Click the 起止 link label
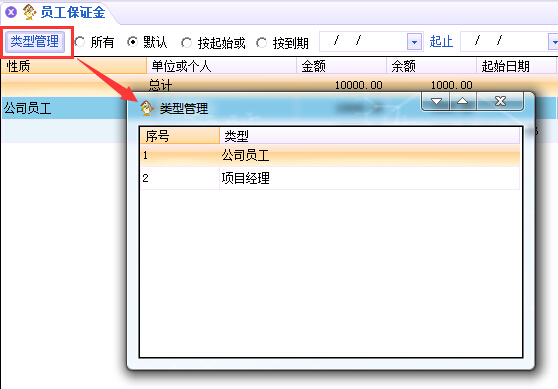Viewport: 558px width, 389px height. (441, 42)
